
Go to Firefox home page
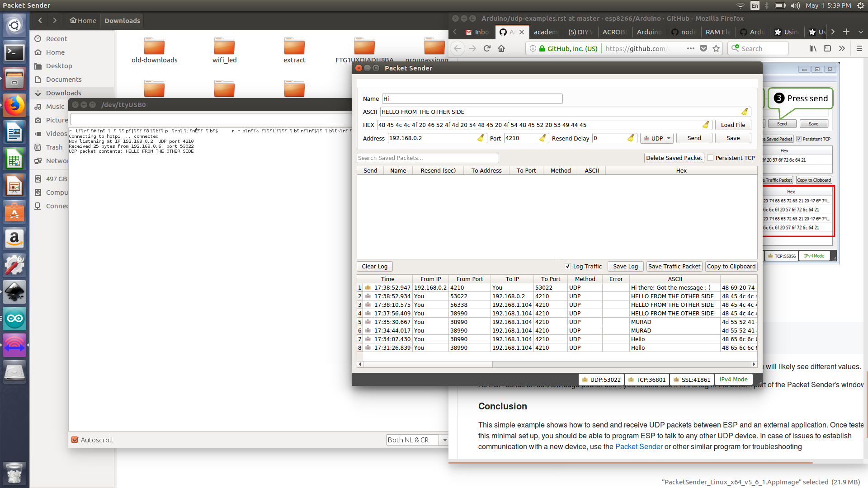[501, 48]
